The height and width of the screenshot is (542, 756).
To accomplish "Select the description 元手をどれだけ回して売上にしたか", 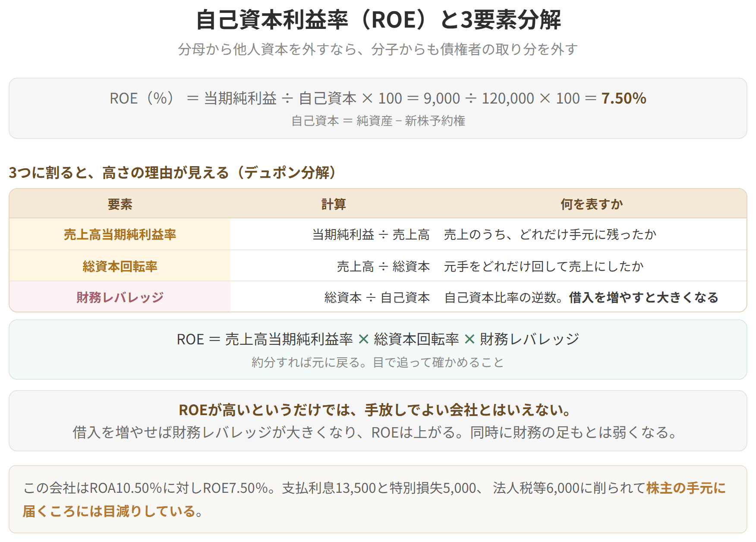I will point(544,266).
